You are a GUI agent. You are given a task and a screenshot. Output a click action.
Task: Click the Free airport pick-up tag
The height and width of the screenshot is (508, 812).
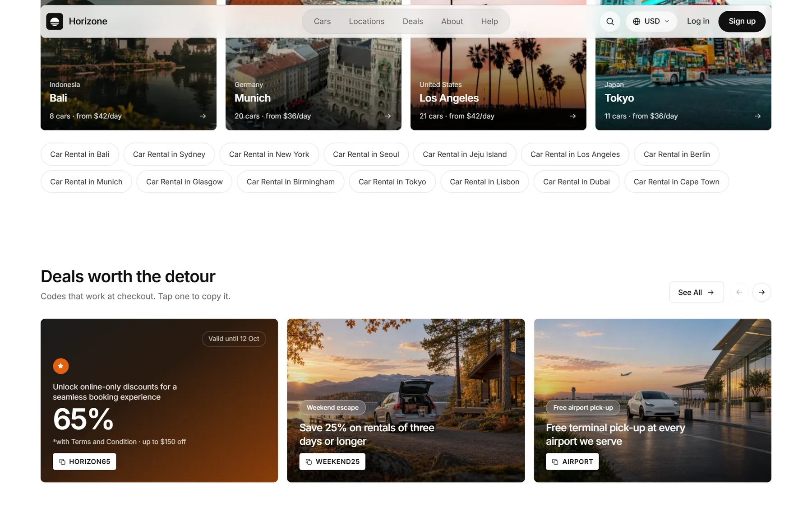point(583,407)
